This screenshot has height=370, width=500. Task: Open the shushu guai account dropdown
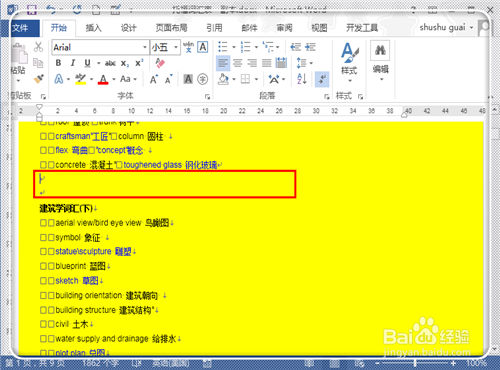click(447, 27)
